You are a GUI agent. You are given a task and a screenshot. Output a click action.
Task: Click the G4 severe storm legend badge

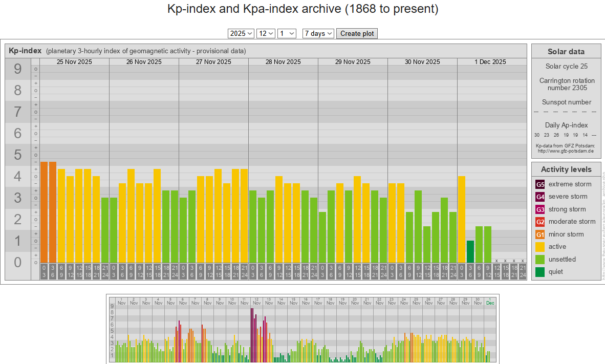(x=540, y=197)
